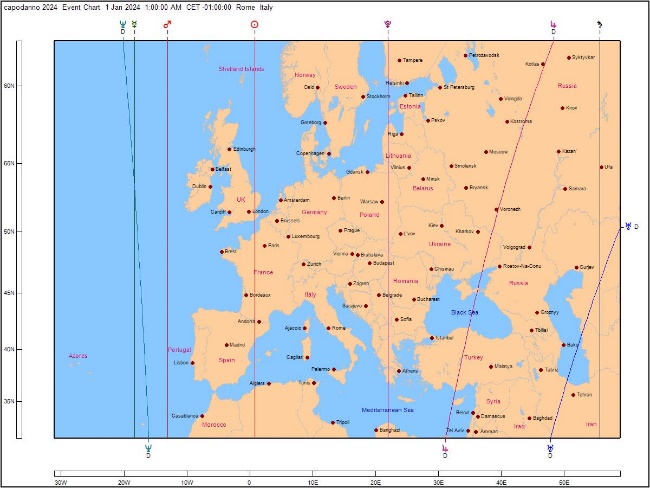
Task: Select the Neptune symbol at the top left
Action: coord(121,24)
